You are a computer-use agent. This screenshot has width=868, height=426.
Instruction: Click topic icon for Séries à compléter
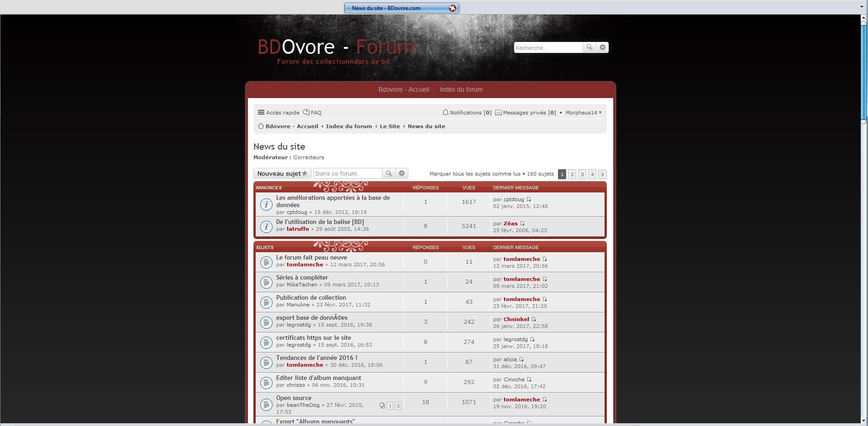(266, 282)
